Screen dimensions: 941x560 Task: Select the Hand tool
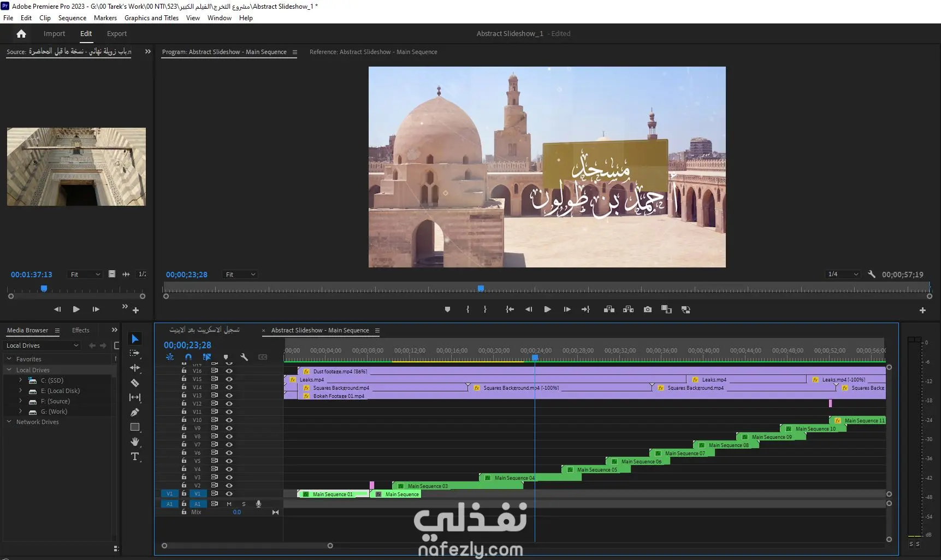(x=135, y=442)
